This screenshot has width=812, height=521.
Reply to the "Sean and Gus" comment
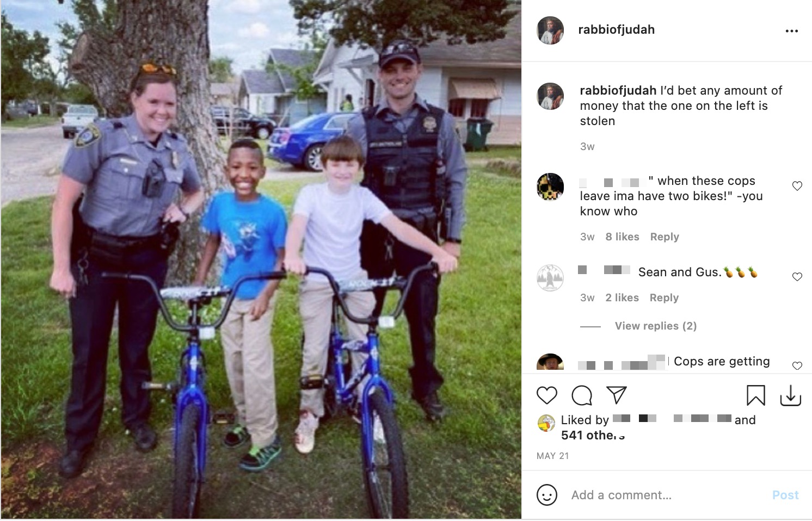pos(664,297)
